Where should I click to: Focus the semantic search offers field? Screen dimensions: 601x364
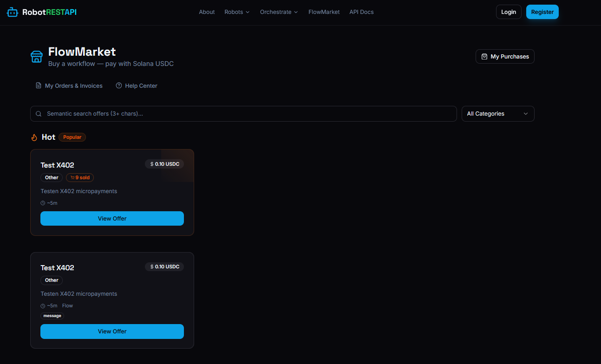point(246,114)
